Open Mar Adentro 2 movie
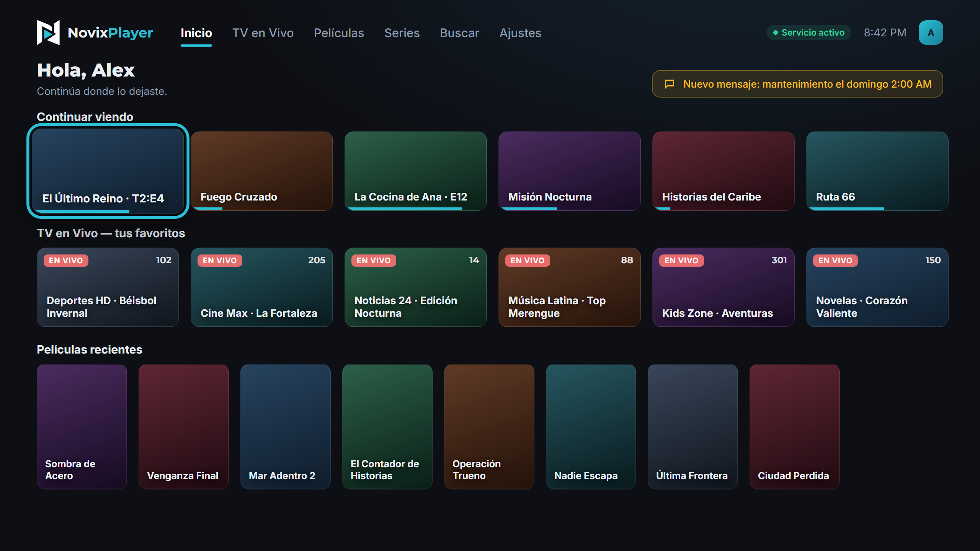 pyautogui.click(x=286, y=427)
